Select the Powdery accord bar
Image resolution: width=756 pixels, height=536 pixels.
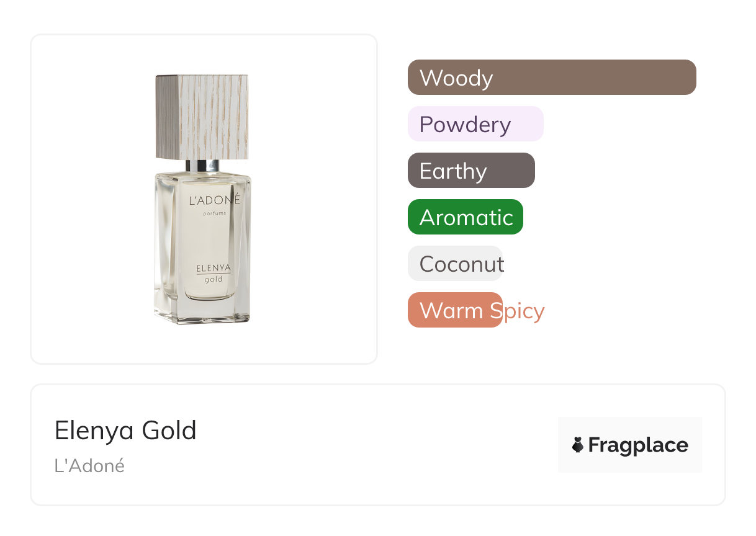[475, 124]
